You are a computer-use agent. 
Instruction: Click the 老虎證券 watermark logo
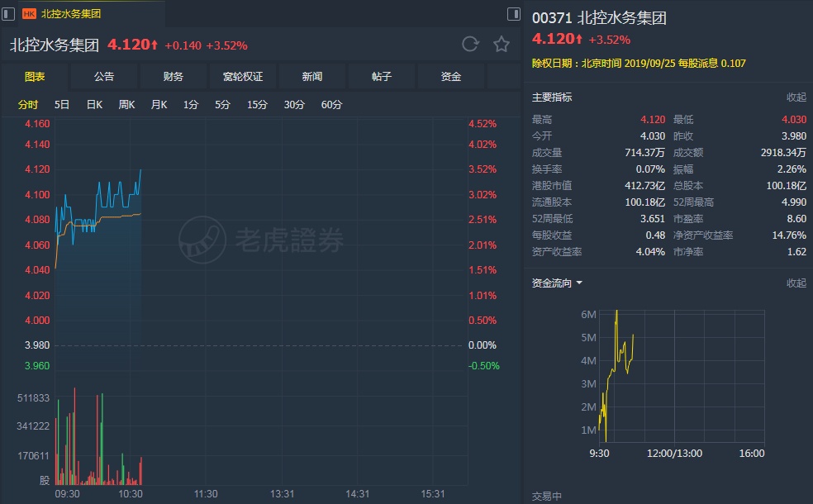click(261, 240)
